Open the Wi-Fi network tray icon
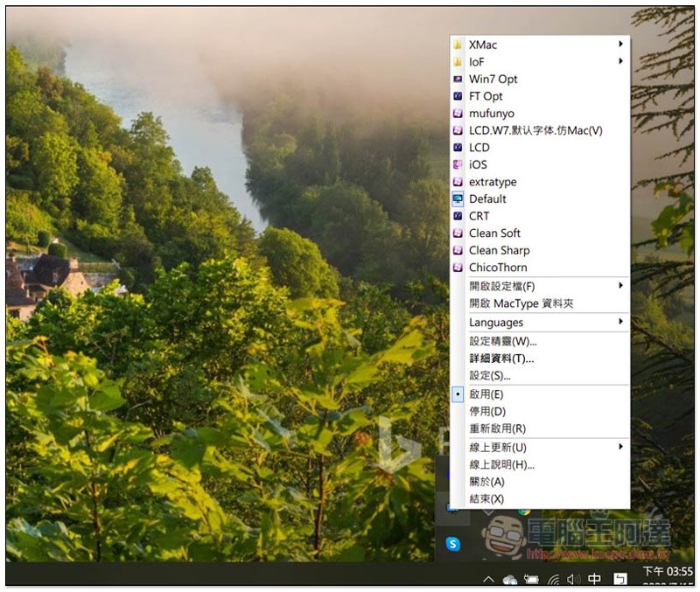700x592 pixels. click(554, 580)
